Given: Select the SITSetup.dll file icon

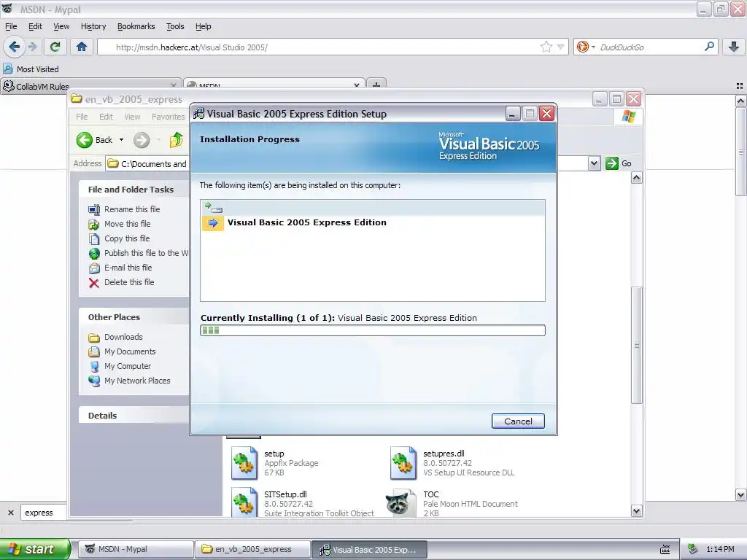Looking at the screenshot, I should [244, 502].
